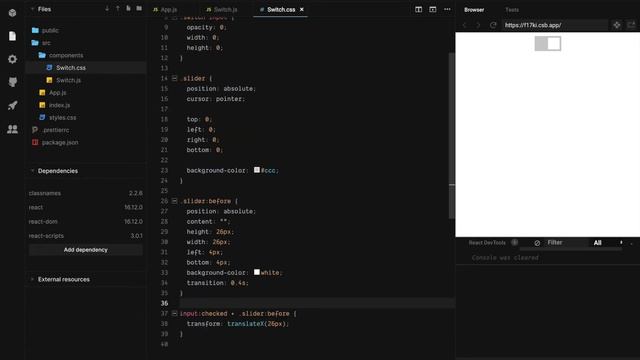The image size is (640, 360).
Task: Open Configuration Files gear icon
Action: [12, 59]
